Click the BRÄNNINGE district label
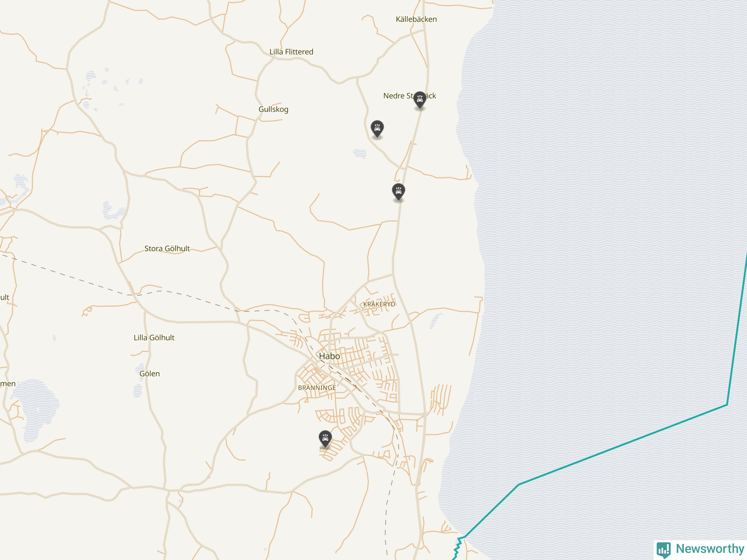 click(317, 388)
